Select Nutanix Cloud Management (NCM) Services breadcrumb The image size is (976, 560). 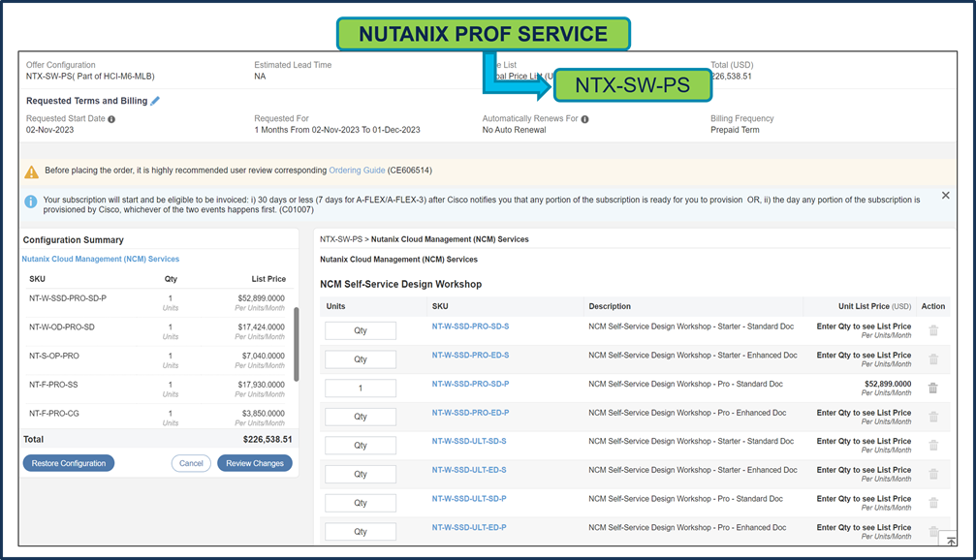pos(450,239)
